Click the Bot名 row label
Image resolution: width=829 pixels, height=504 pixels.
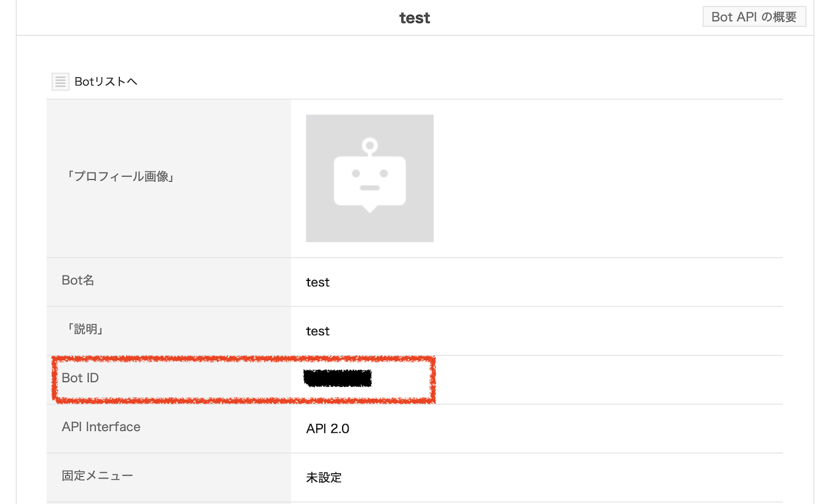(x=77, y=280)
